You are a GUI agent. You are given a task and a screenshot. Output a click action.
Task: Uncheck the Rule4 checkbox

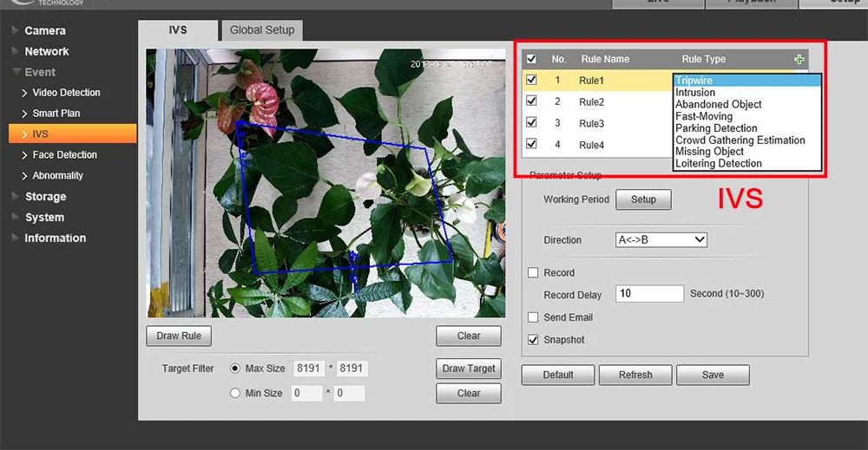[531, 144]
